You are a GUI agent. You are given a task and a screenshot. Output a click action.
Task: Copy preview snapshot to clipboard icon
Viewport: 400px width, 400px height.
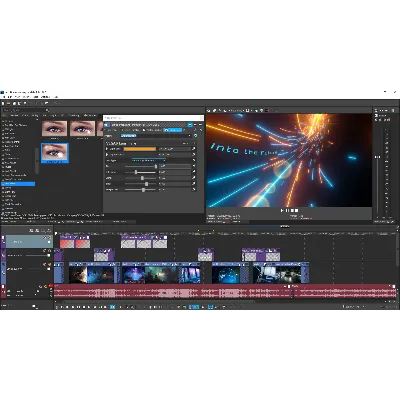tap(256, 110)
